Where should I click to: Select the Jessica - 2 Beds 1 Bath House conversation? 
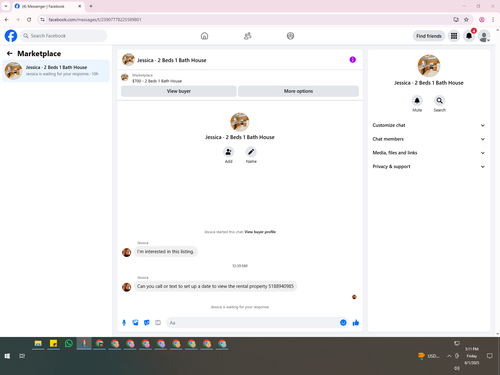pyautogui.click(x=56, y=71)
